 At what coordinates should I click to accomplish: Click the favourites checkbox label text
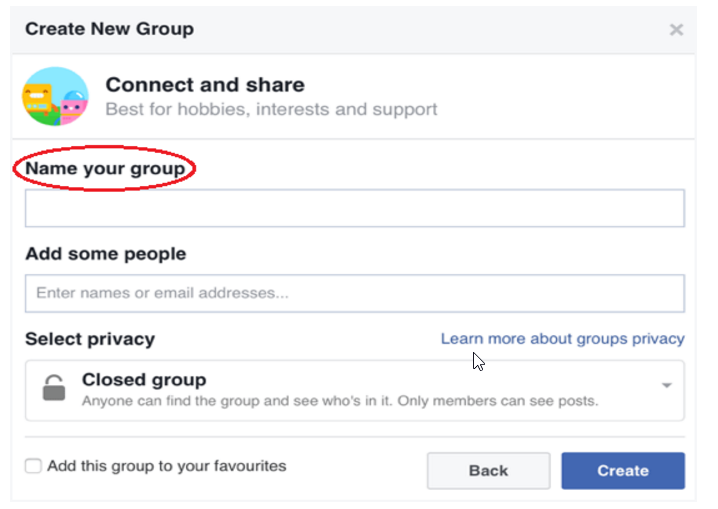(167, 466)
